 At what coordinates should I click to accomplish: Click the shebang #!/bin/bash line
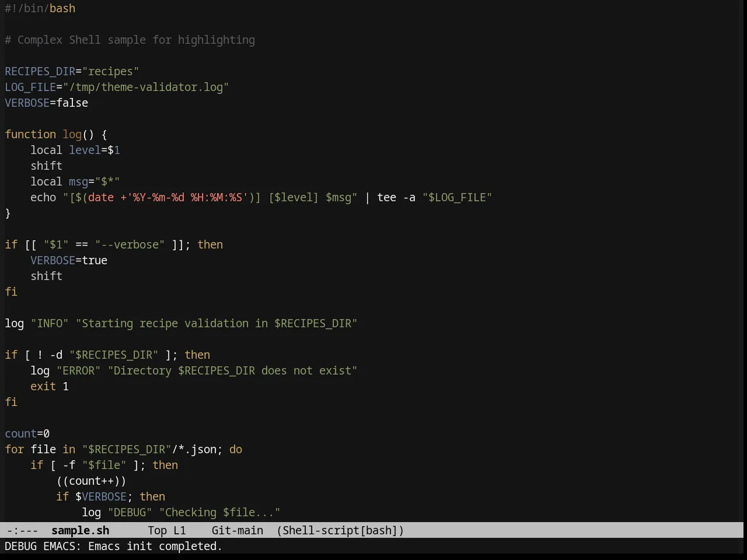coord(40,8)
